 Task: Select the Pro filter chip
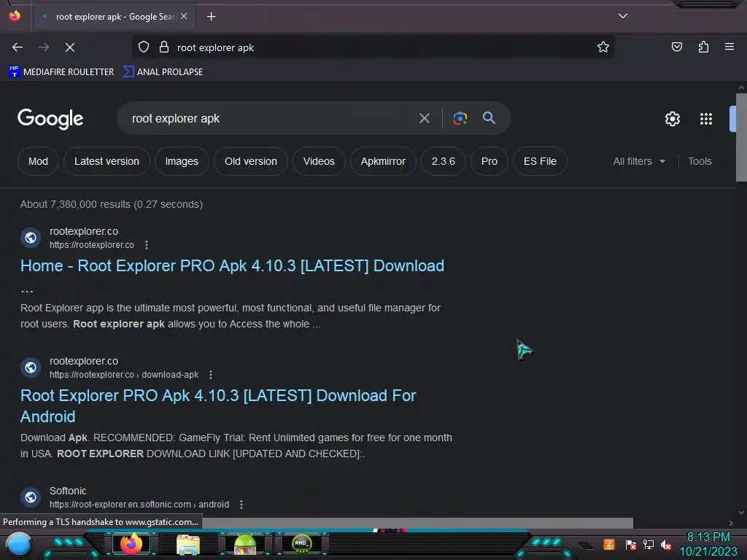click(489, 161)
